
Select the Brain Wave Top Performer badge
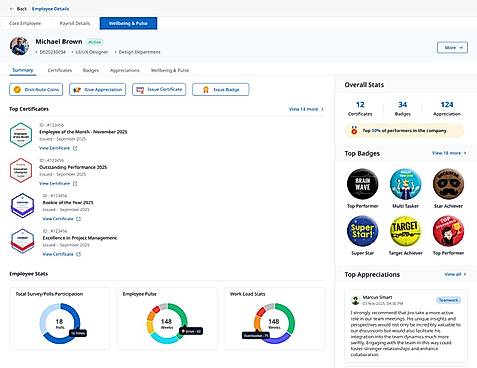point(362,184)
